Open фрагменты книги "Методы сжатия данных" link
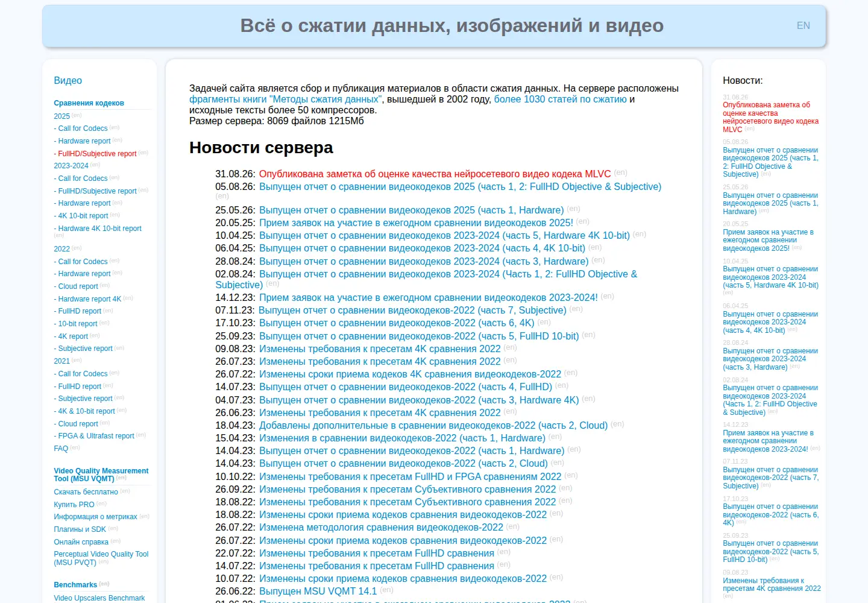The height and width of the screenshot is (603, 868). tap(285, 99)
